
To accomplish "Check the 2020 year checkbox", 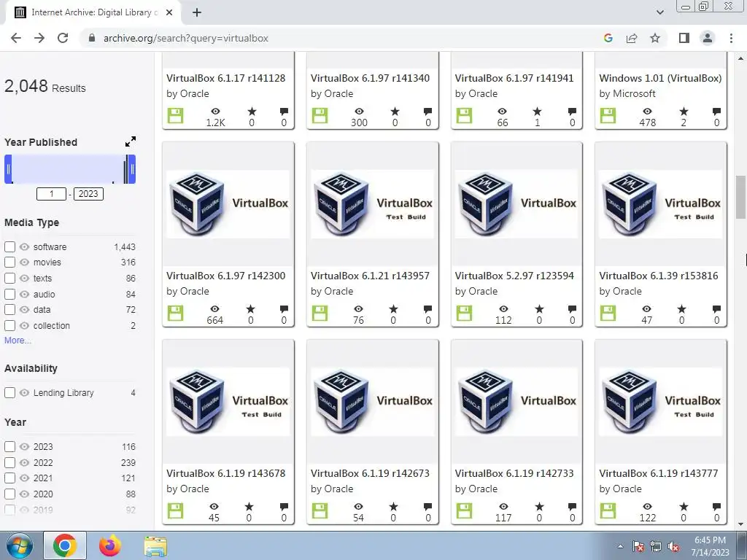I will coord(9,494).
